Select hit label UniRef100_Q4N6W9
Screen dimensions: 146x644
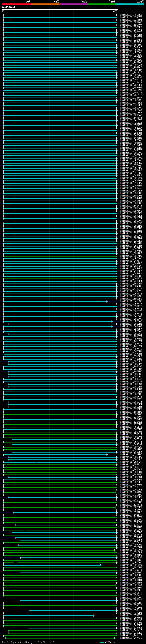(x=131, y=588)
